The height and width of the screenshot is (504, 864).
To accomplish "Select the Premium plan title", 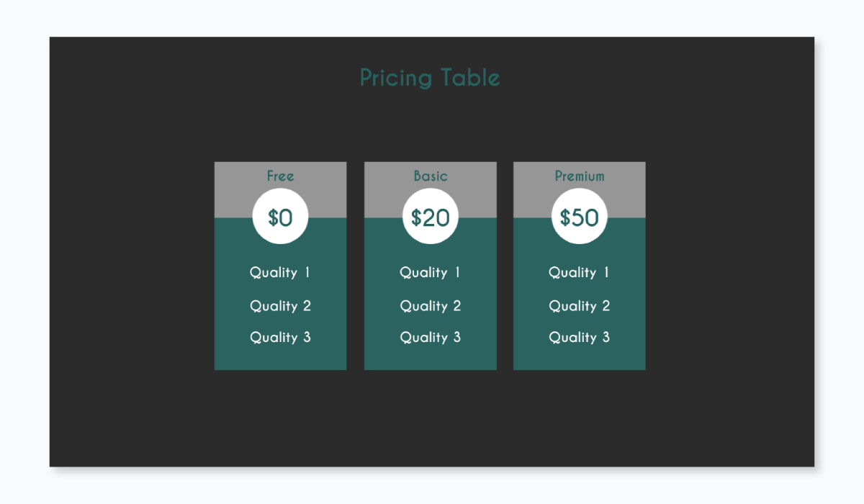I will 580,176.
